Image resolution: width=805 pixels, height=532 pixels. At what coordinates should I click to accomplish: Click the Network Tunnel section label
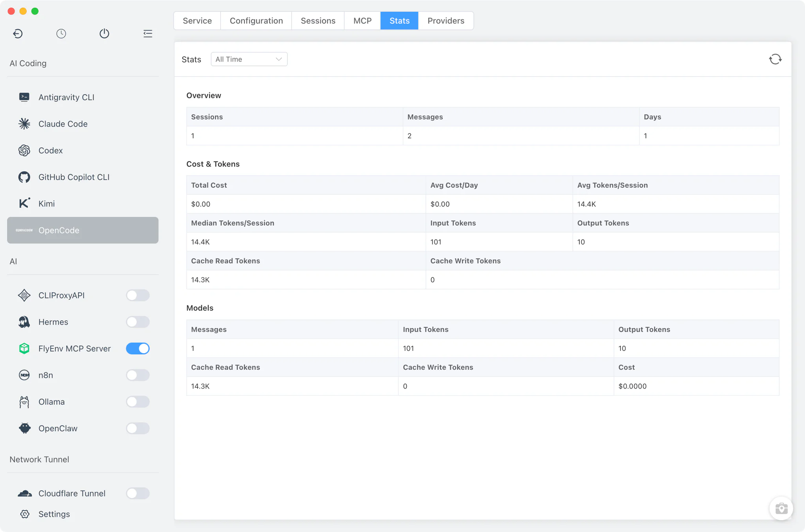point(39,459)
